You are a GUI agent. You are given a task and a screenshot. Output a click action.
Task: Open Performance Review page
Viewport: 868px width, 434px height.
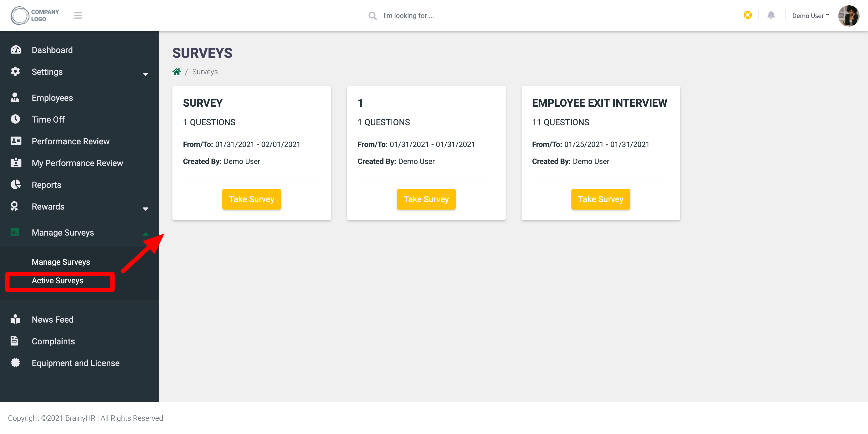click(71, 141)
